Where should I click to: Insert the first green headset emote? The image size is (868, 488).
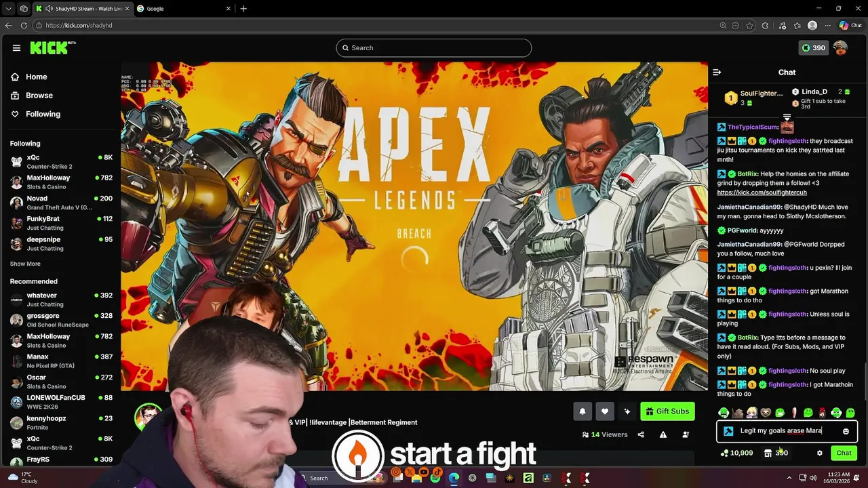click(724, 413)
